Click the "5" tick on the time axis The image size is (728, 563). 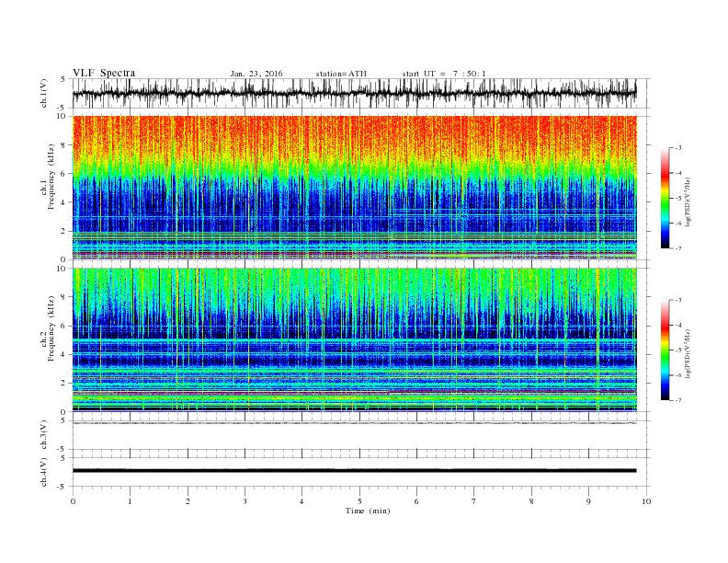coord(359,501)
